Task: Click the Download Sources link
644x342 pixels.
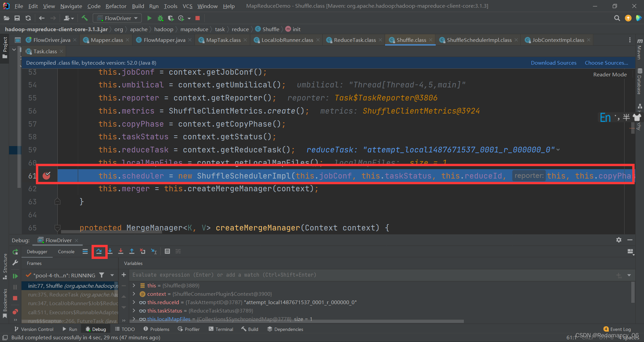Action: [553, 63]
